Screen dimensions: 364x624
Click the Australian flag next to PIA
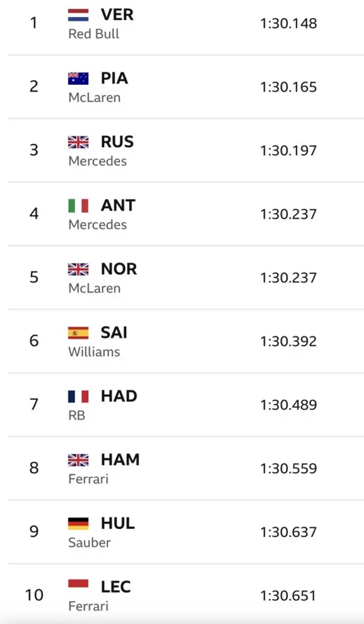pos(78,78)
